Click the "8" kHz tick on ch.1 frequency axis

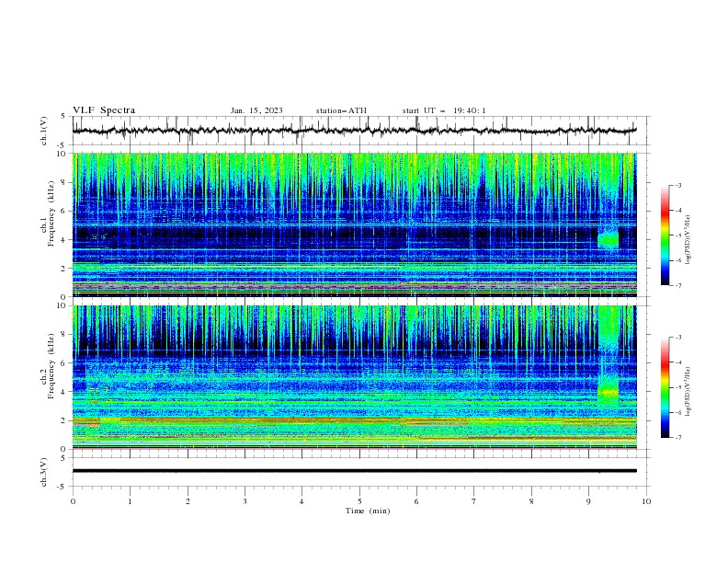point(64,182)
